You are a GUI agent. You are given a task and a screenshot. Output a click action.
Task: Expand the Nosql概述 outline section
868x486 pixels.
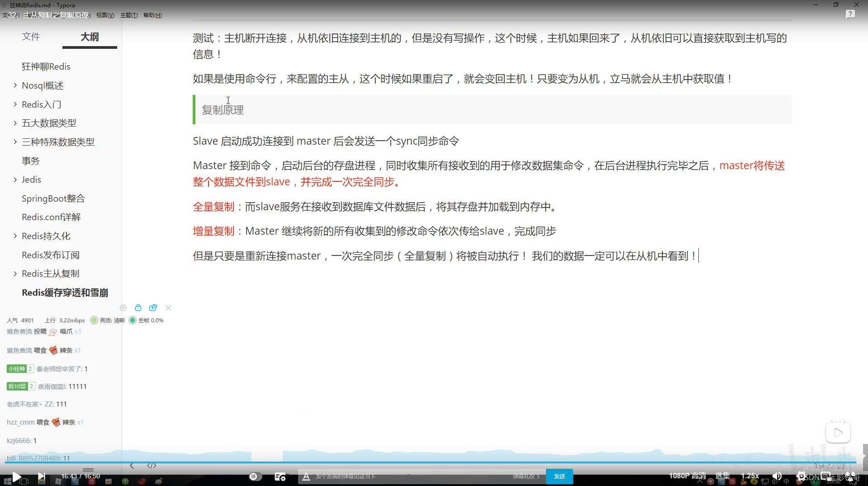pyautogui.click(x=15, y=85)
